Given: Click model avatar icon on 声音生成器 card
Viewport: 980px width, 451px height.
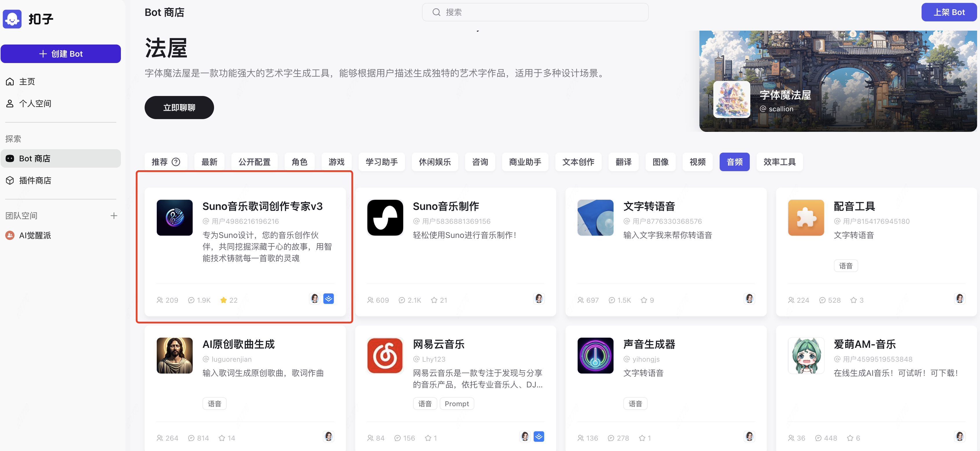Looking at the screenshot, I should tap(749, 436).
